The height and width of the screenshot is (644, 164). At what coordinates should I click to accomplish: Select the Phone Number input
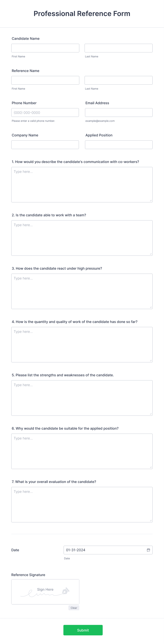click(x=45, y=112)
